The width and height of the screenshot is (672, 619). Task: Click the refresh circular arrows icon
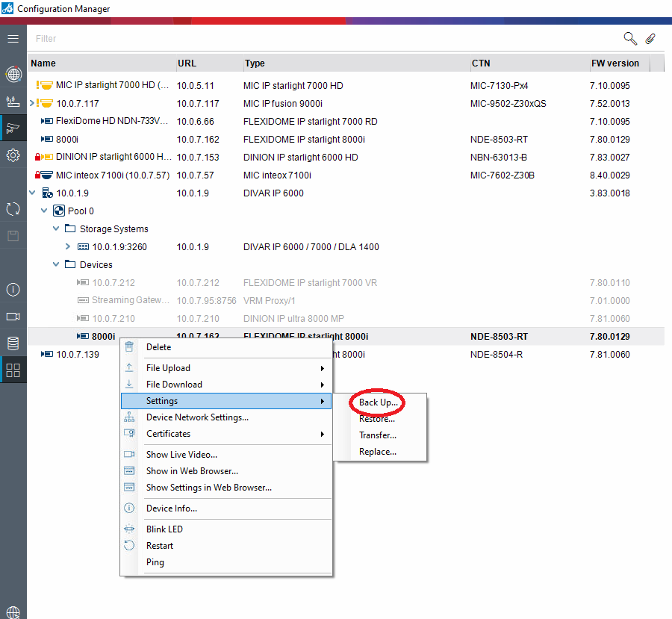(x=13, y=209)
